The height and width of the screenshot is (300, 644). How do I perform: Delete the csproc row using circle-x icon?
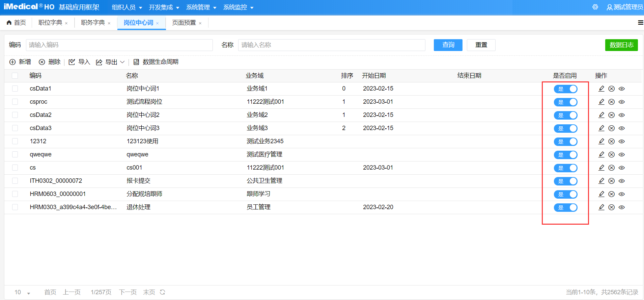tap(611, 102)
